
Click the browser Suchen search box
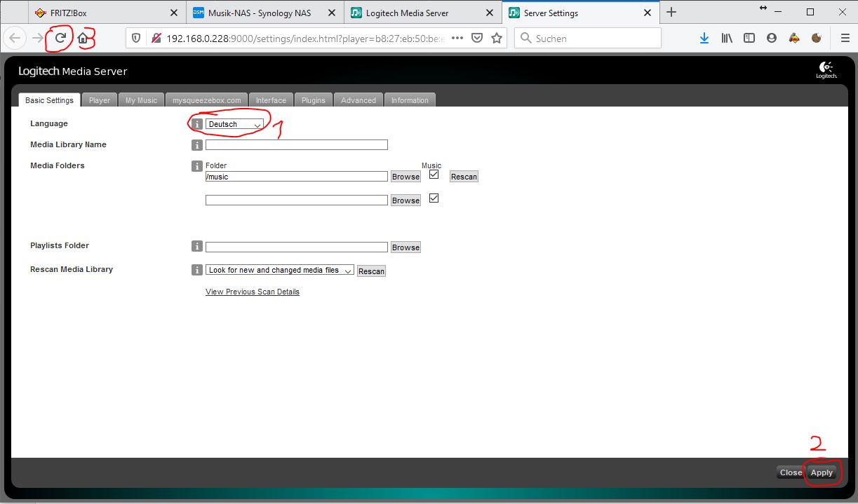[x=588, y=39]
